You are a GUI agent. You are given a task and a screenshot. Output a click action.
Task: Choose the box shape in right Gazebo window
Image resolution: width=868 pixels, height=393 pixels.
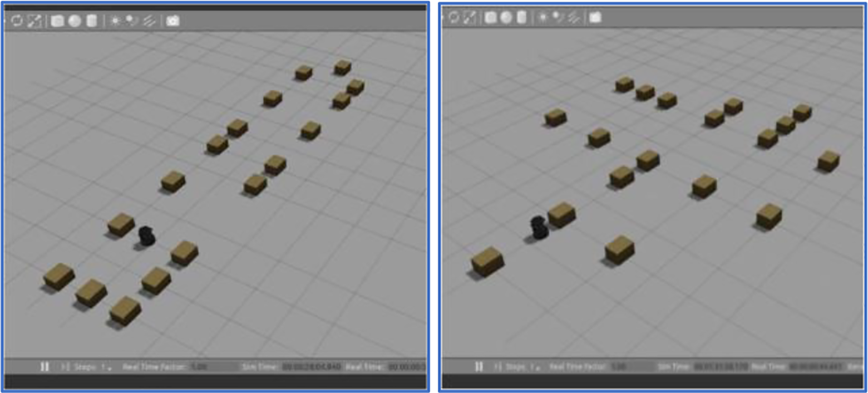coord(490,17)
